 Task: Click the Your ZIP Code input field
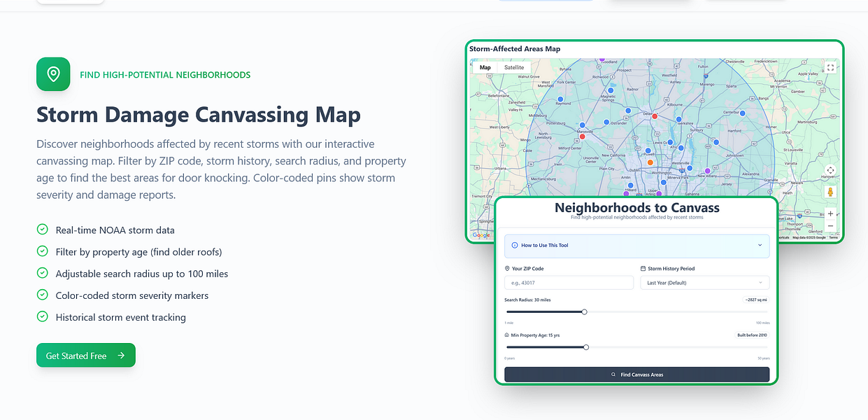pos(569,283)
